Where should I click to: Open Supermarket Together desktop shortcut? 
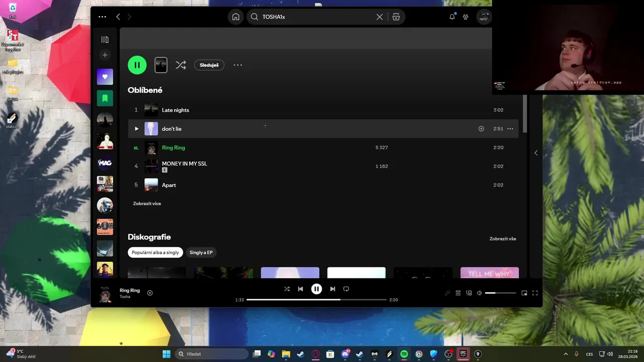pyautogui.click(x=13, y=41)
